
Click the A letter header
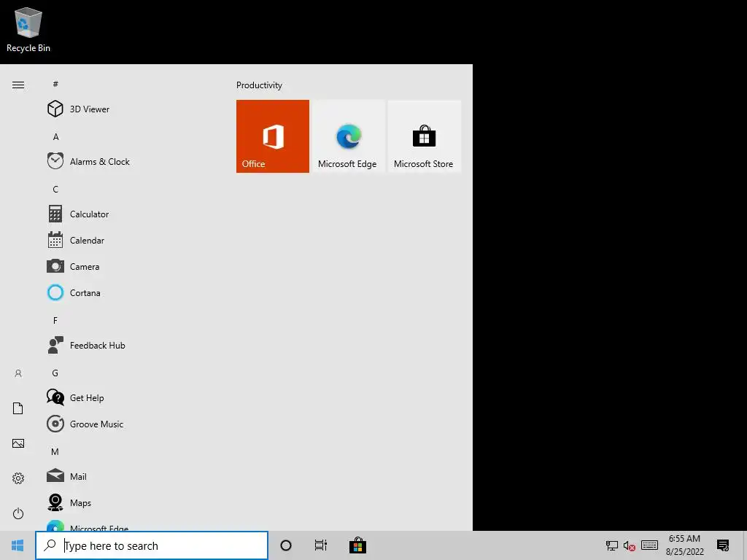pos(55,136)
